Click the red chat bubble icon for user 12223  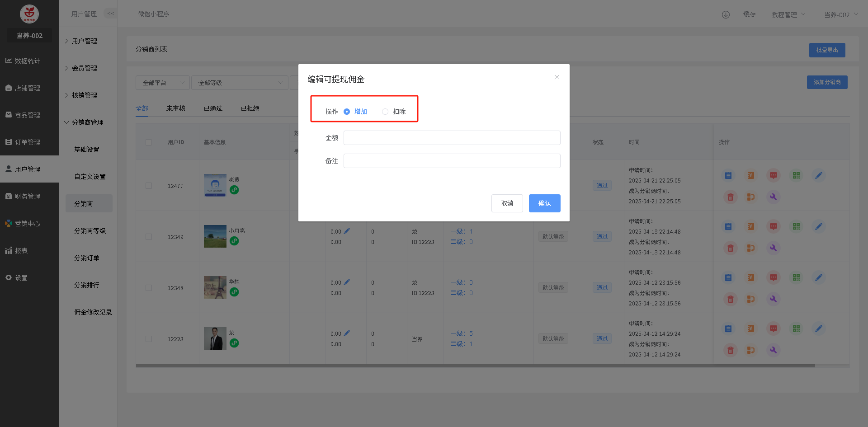coord(774,328)
